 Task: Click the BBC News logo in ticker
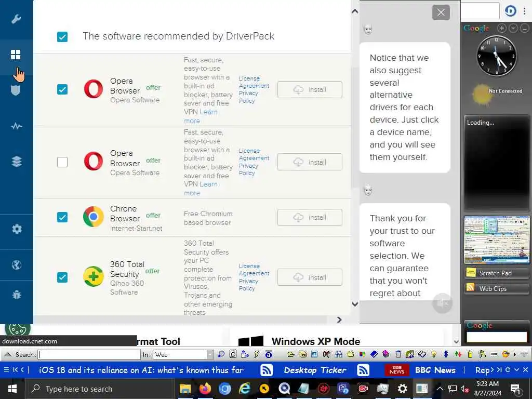tap(396, 370)
